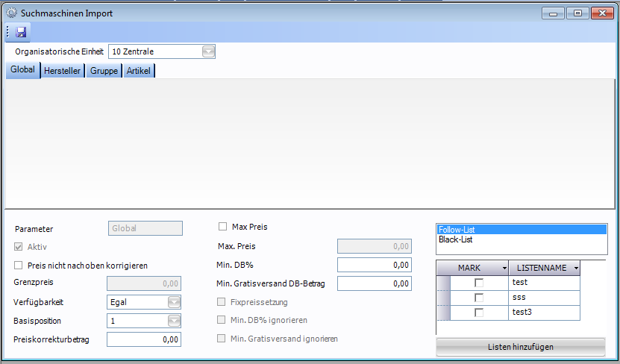Open the Organisatorische Einheit dropdown
The height and width of the screenshot is (364, 620).
[x=208, y=51]
